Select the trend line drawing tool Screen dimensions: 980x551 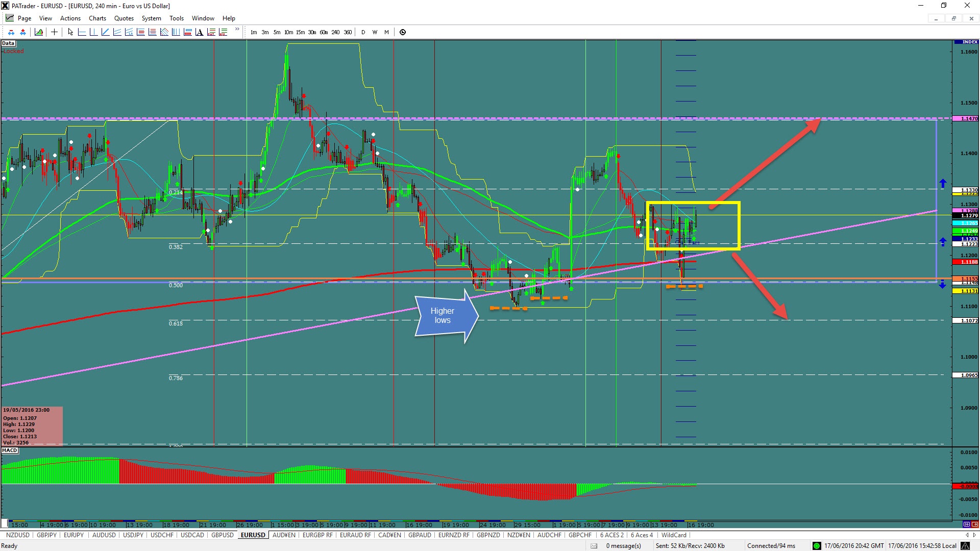pos(105,32)
